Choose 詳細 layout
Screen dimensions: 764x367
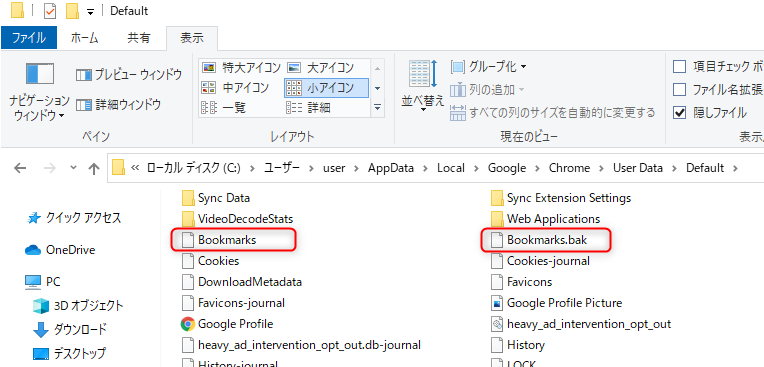(x=308, y=108)
